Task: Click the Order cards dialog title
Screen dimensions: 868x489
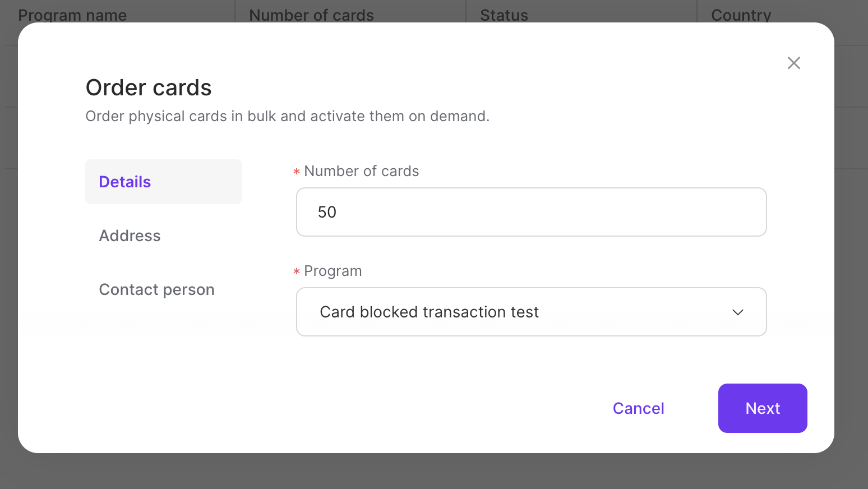Action: click(x=148, y=87)
